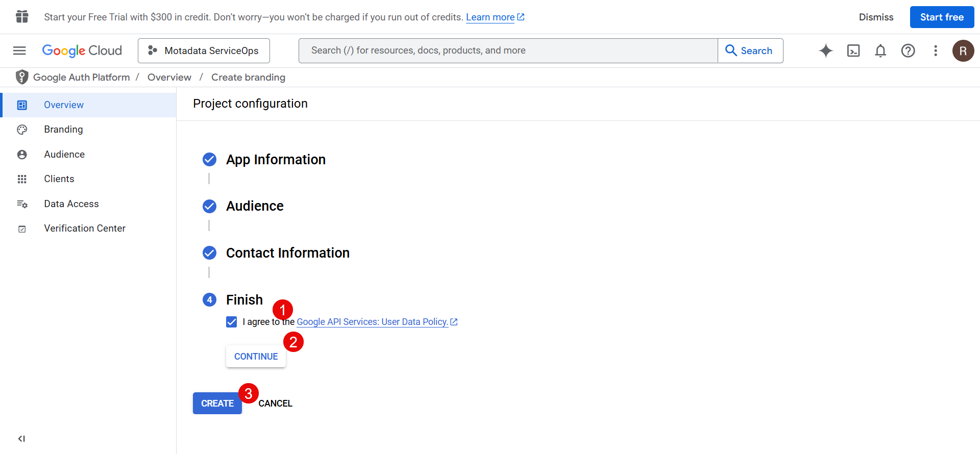Screen dimensions: 980x454
Task: Open the main navigation hamburger menu
Action: coord(19,51)
